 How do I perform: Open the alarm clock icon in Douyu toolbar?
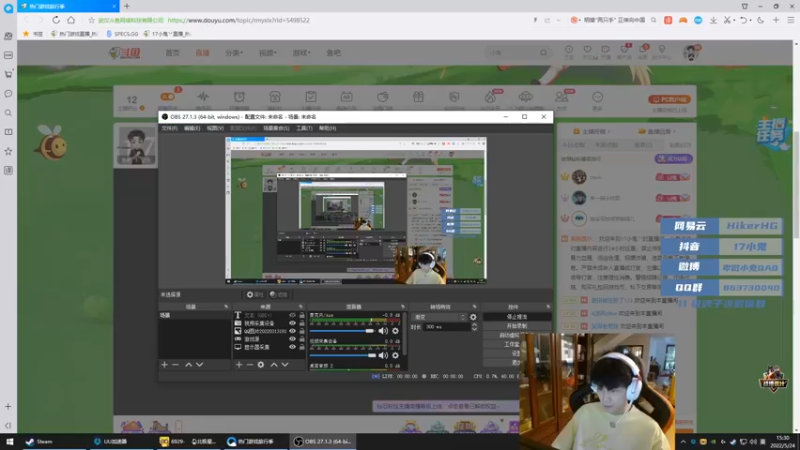[239, 97]
